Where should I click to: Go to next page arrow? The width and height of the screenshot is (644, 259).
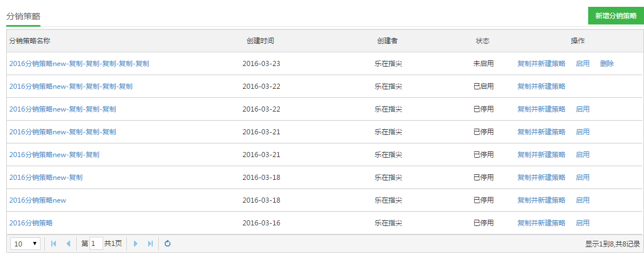point(136,244)
